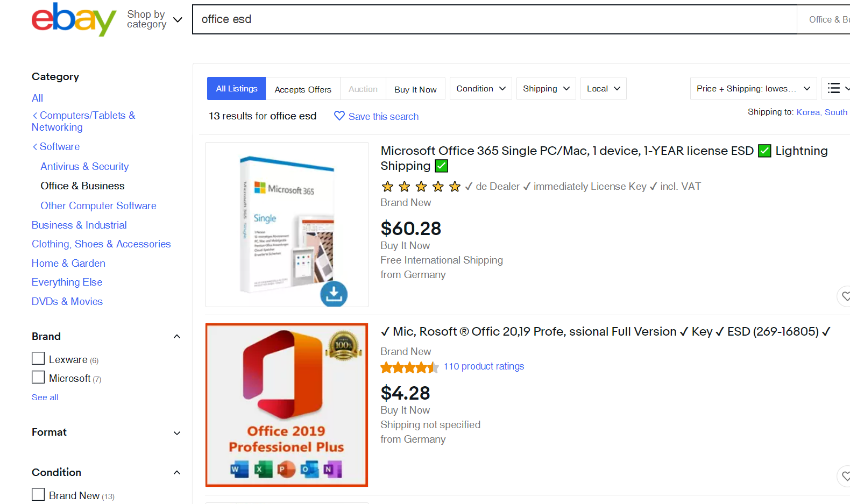Click See all brands link
Image resolution: width=850 pixels, height=504 pixels.
tap(45, 397)
